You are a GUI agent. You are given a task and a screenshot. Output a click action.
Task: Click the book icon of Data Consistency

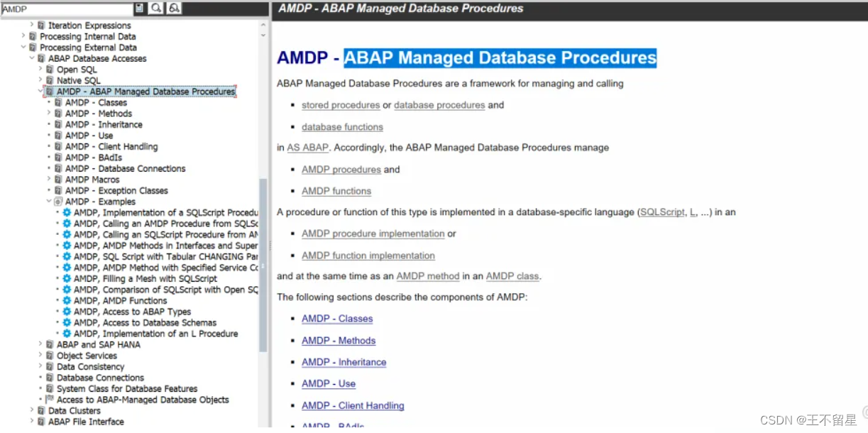50,367
